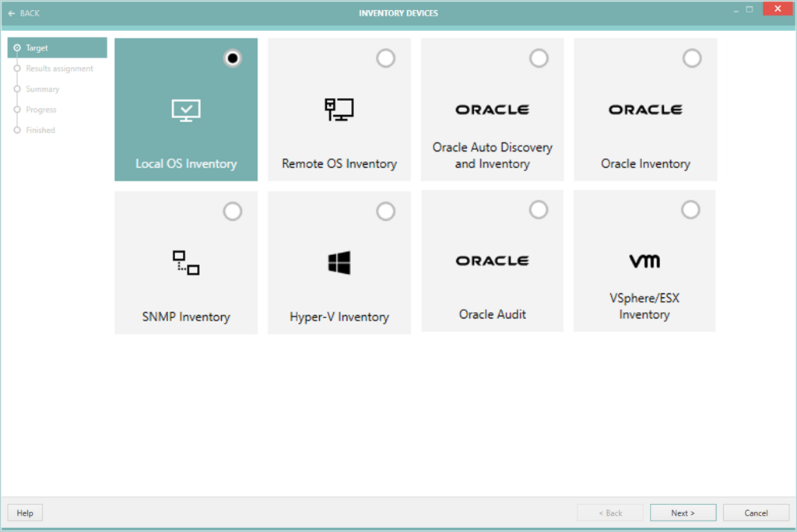Click the Oracle Inventory label
Image resolution: width=797 pixels, height=532 pixels.
(645, 163)
